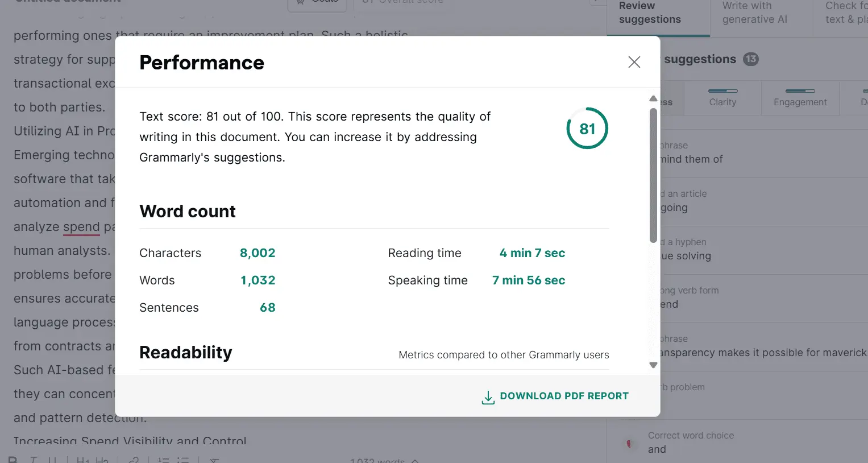This screenshot has width=868, height=463.
Task: Click the Readability heading
Action: click(186, 353)
